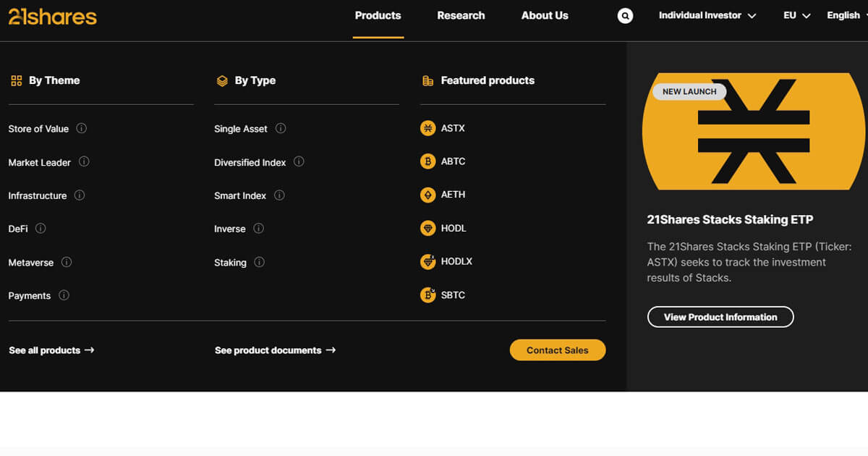Image resolution: width=868 pixels, height=456 pixels.
Task: Click the Smart Index info icon
Action: (x=279, y=195)
